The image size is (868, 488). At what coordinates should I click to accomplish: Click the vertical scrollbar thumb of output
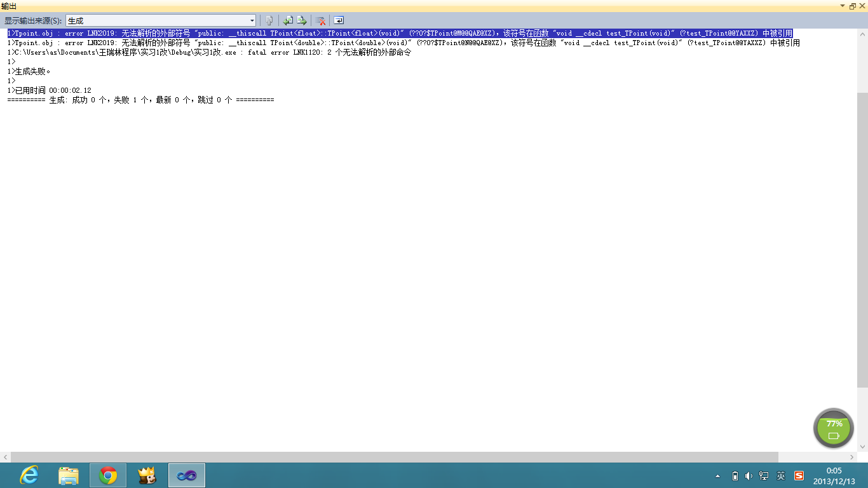pyautogui.click(x=862, y=240)
